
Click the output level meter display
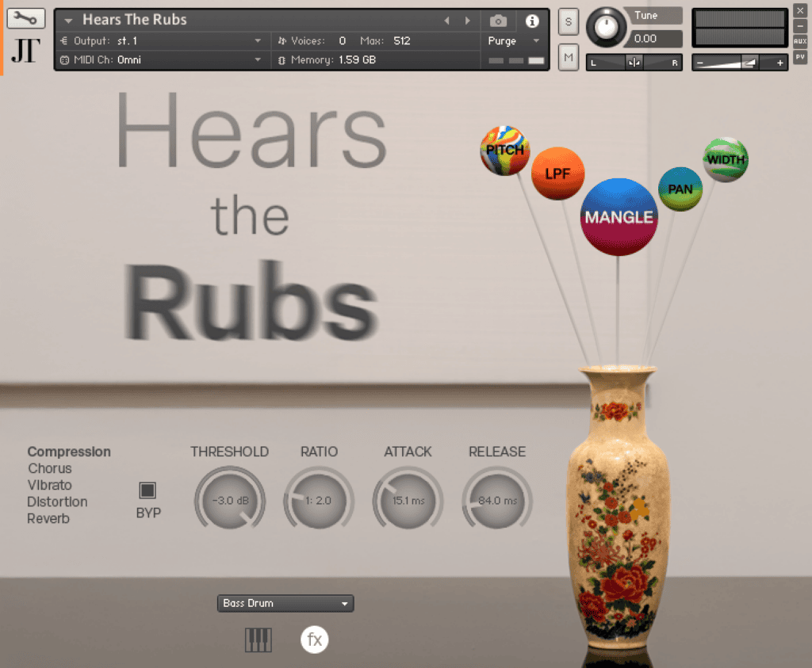tap(740, 28)
